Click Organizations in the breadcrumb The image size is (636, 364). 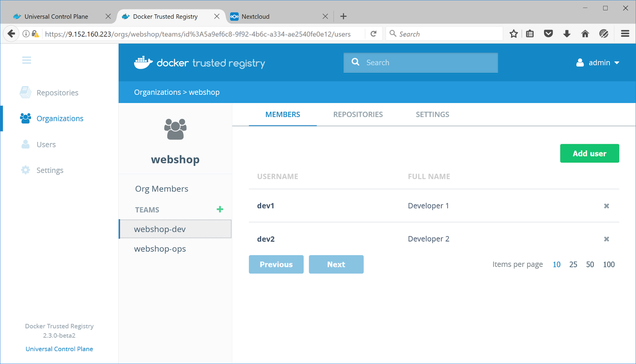(x=157, y=92)
